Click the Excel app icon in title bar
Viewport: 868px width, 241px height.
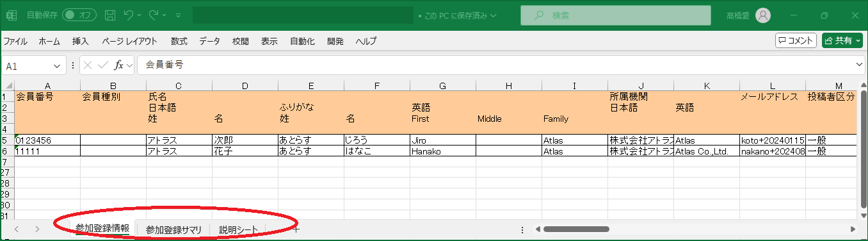coord(12,15)
